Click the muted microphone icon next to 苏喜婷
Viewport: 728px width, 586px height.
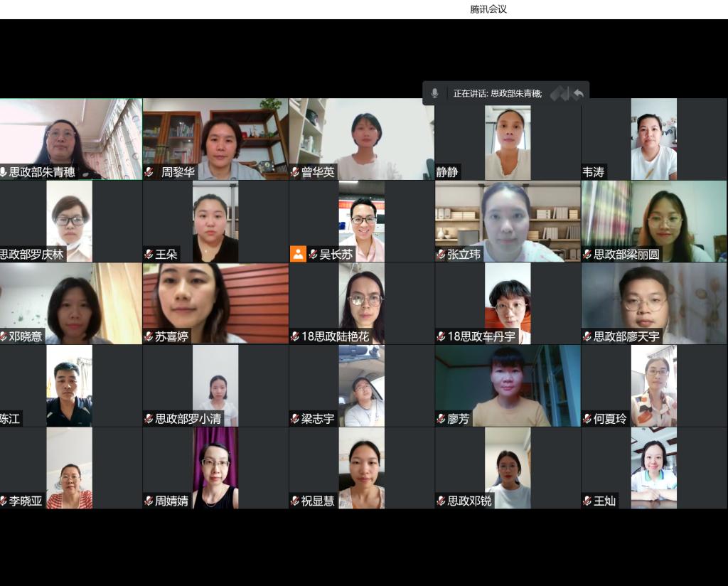pos(149,336)
